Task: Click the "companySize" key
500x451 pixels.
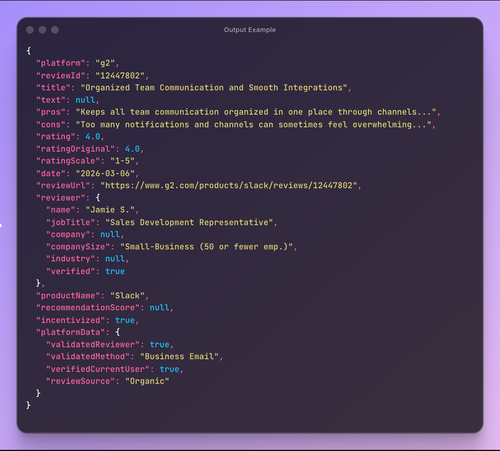Action: [x=78, y=247]
